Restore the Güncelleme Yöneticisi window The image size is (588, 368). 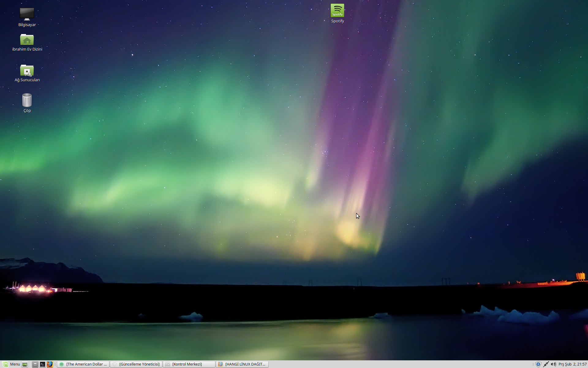[136, 364]
